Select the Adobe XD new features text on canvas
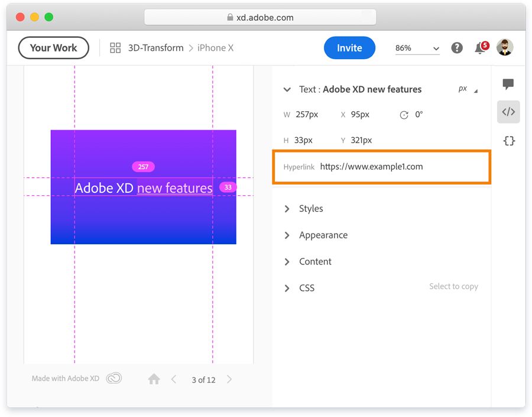 pos(144,188)
